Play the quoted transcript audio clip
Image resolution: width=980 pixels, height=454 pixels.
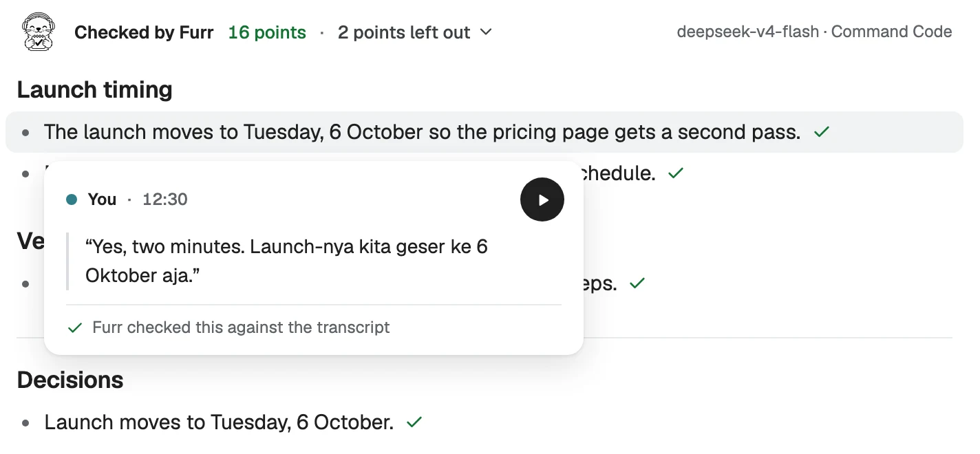(542, 199)
